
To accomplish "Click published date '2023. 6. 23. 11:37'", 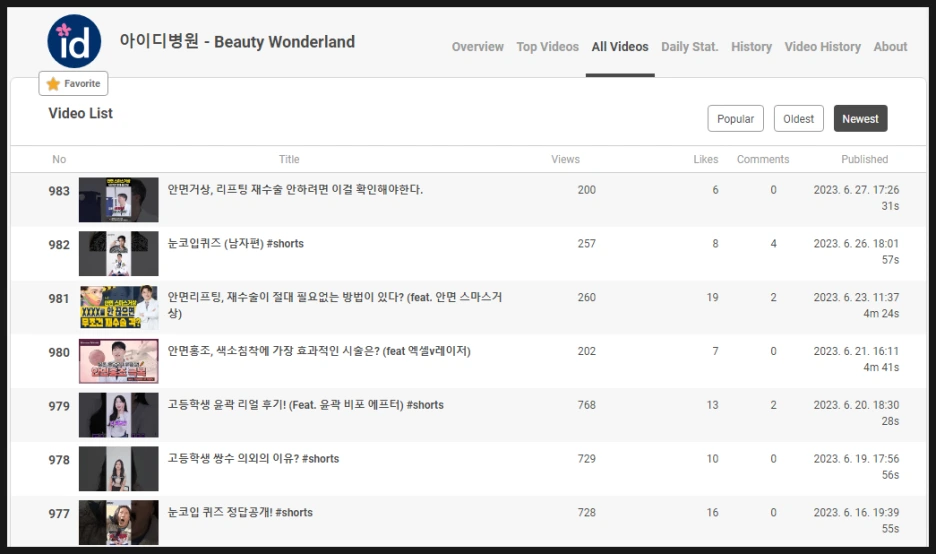I will pyautogui.click(x=856, y=297).
